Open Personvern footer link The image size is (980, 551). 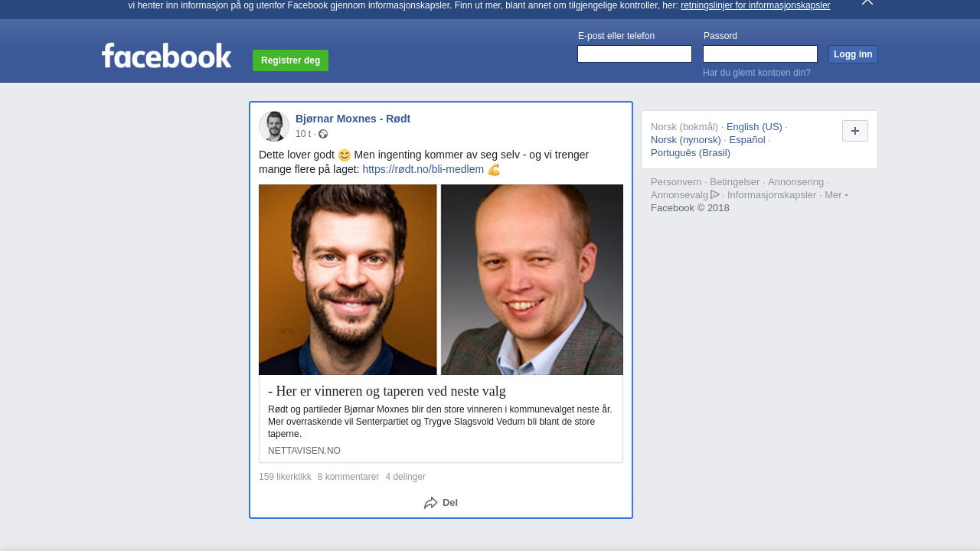[x=676, y=182]
